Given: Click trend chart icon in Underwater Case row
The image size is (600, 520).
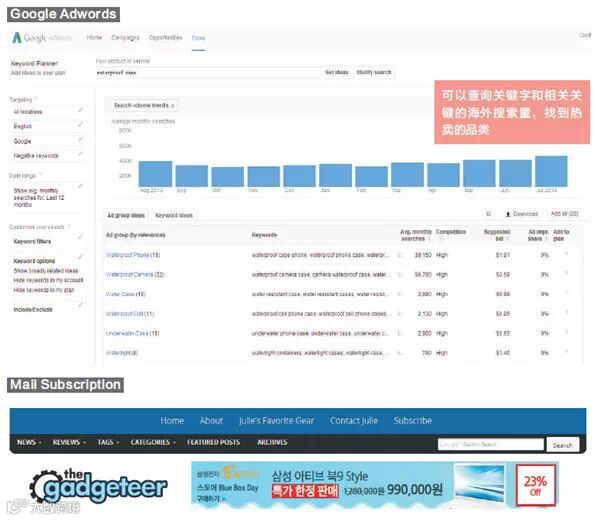Looking at the screenshot, I should coord(400,333).
